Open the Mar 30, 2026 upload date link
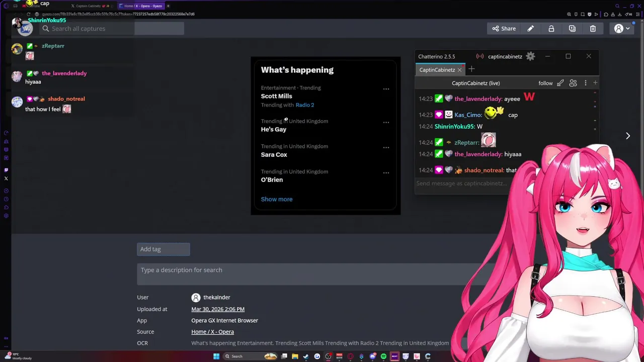Image resolution: width=644 pixels, height=362 pixels. [x=218, y=309]
